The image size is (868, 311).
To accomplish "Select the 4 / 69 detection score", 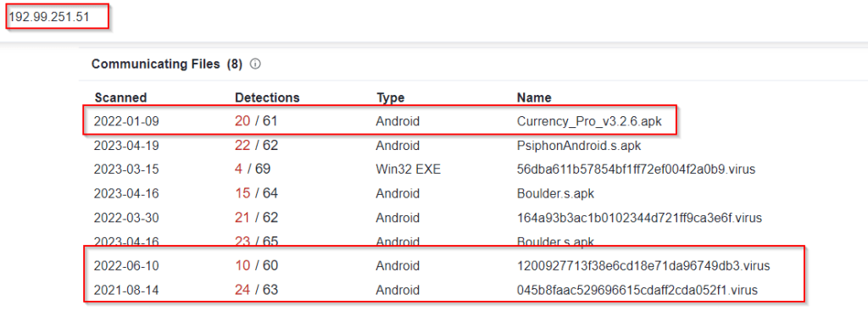I will 253,169.
